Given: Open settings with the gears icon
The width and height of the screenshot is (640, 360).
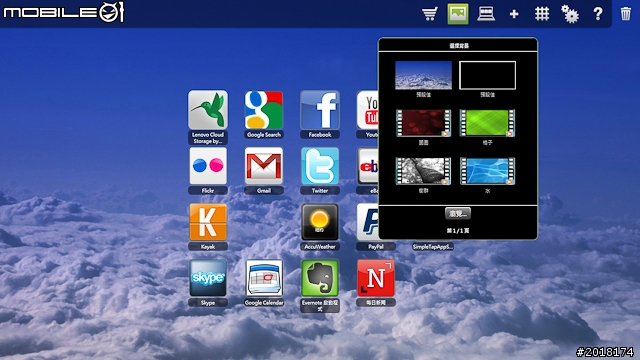Looking at the screenshot, I should point(570,14).
